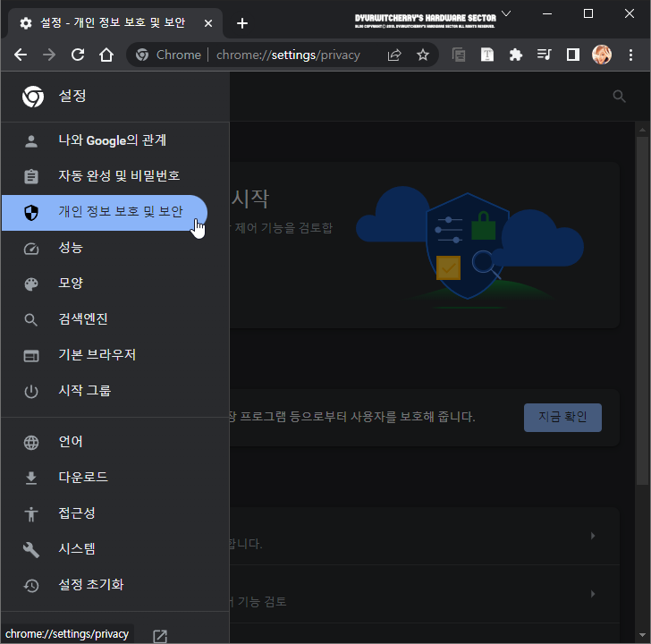Click the browser back arrow
651x644 pixels.
21,55
